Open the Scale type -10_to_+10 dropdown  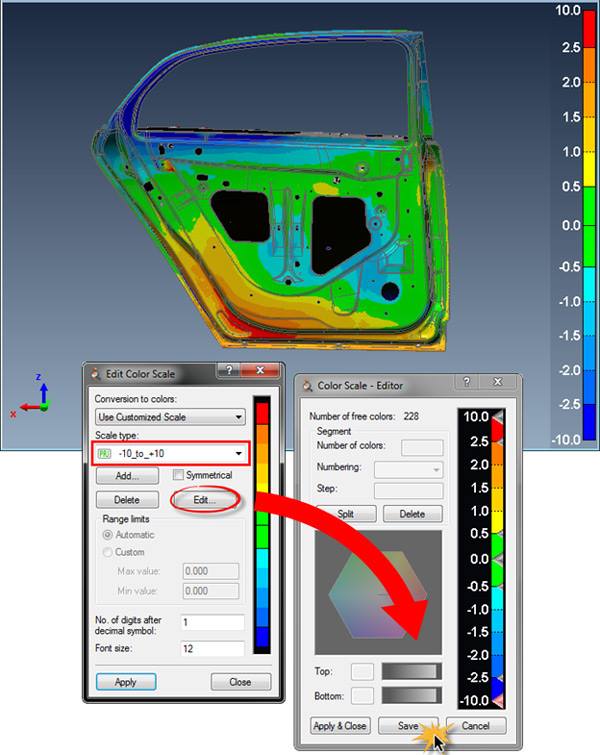point(170,454)
